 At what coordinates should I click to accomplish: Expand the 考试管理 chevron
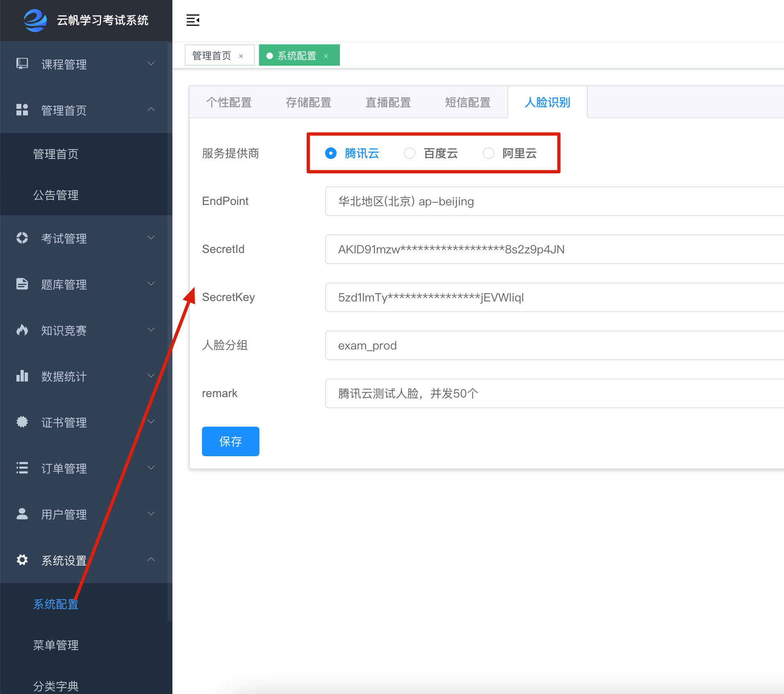pyautogui.click(x=151, y=238)
